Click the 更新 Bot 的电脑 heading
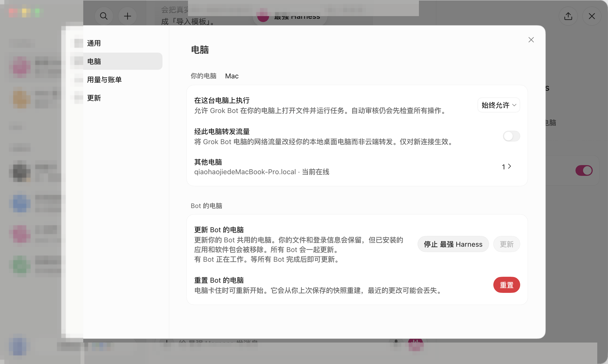Screen dimensions: 608x364 coord(219,230)
